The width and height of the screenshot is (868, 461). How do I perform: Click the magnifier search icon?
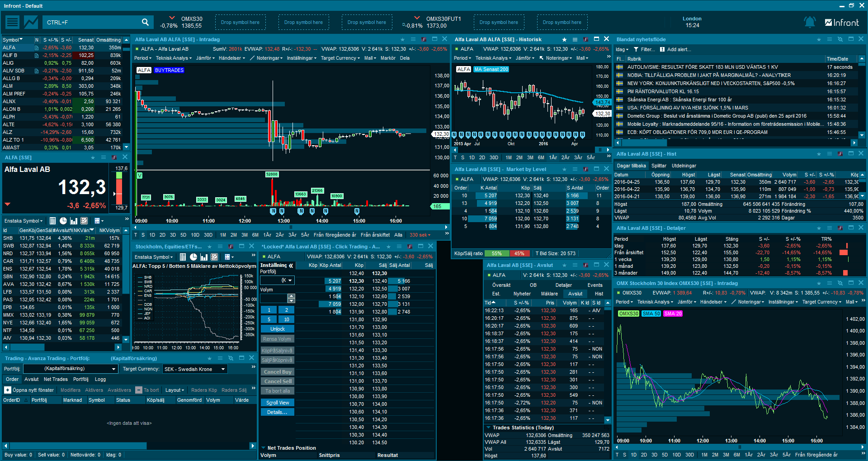(145, 22)
